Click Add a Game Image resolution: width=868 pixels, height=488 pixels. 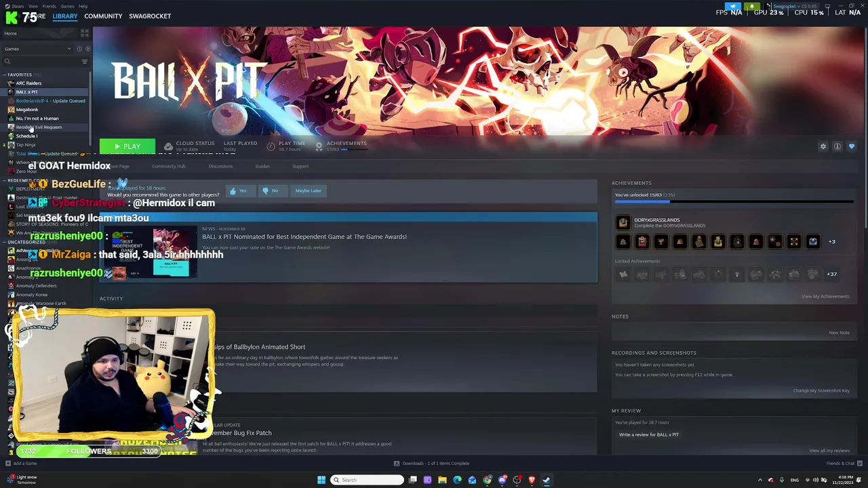coord(21,464)
